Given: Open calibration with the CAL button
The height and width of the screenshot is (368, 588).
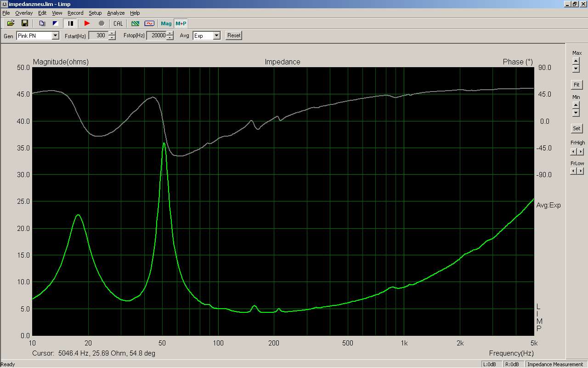Looking at the screenshot, I should [118, 23].
